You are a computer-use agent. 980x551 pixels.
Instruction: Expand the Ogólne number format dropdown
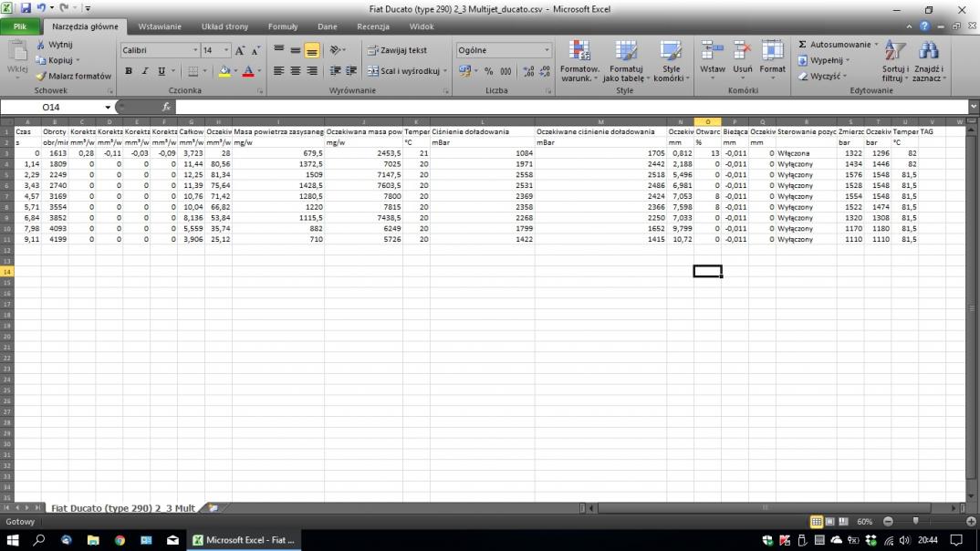pyautogui.click(x=547, y=50)
